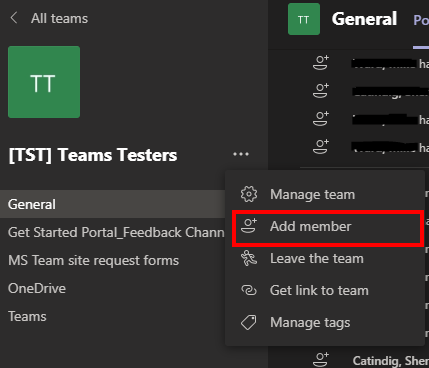Click the running figure icon for Leave the team
The image size is (429, 368).
tap(249, 258)
